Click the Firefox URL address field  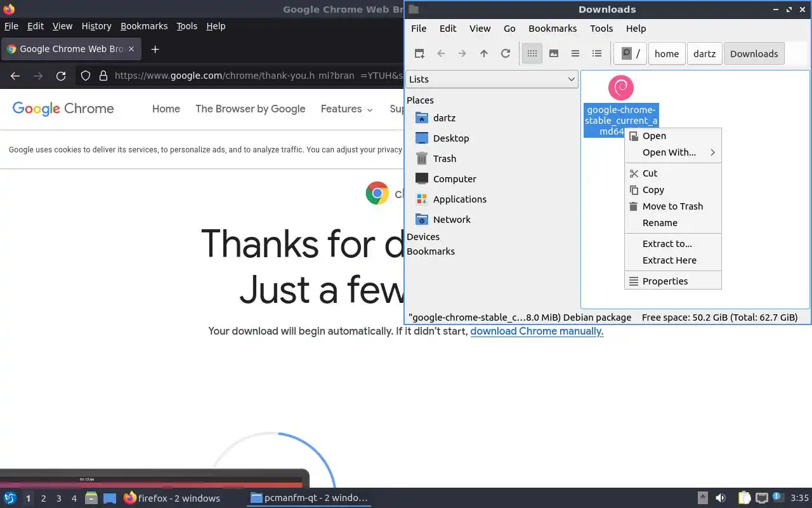tap(259, 76)
